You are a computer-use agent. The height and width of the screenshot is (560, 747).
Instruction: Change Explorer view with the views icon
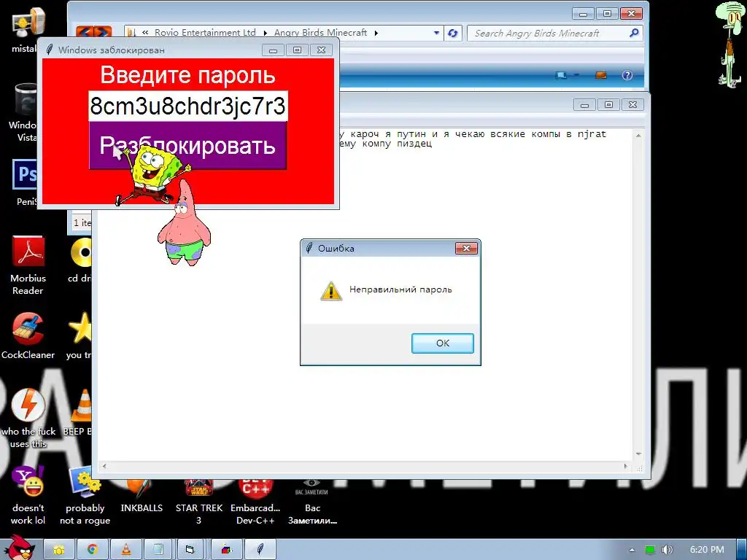(x=561, y=75)
